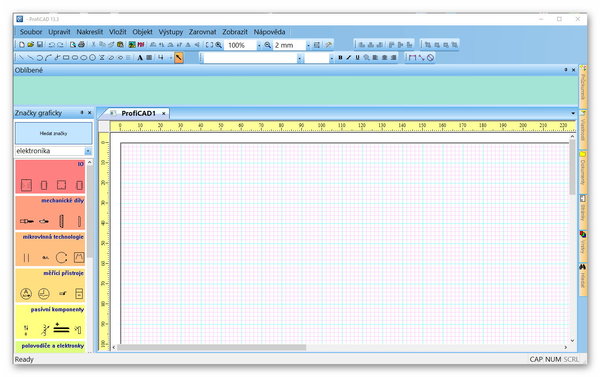Screen dimensions: 600x377
Task: Open the Vložit menu
Action: click(117, 32)
